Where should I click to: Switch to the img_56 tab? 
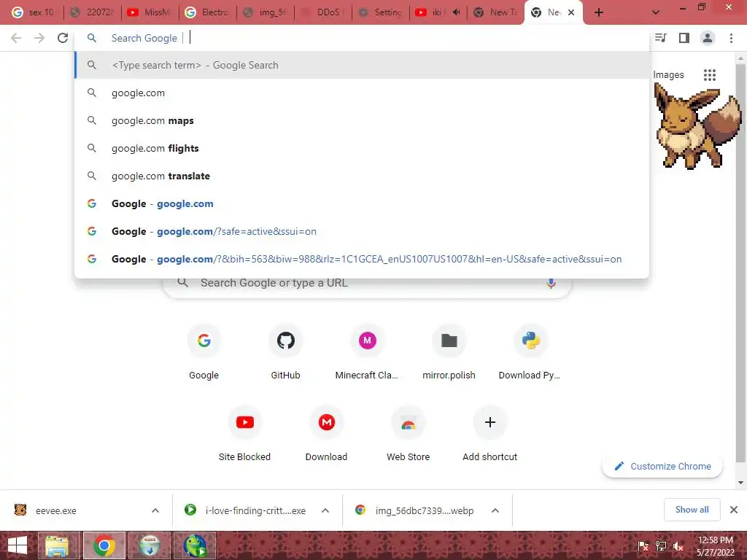coord(266,12)
